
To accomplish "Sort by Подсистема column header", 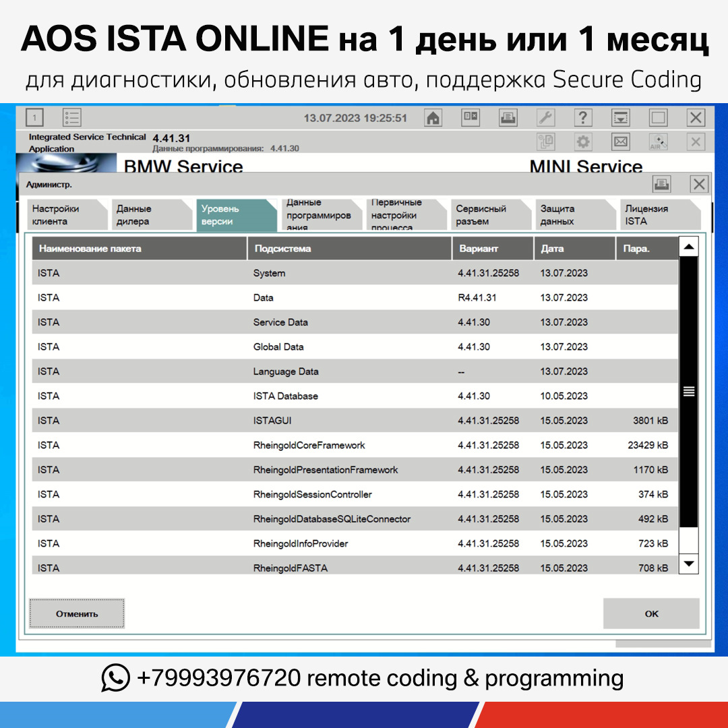I will click(x=350, y=248).
